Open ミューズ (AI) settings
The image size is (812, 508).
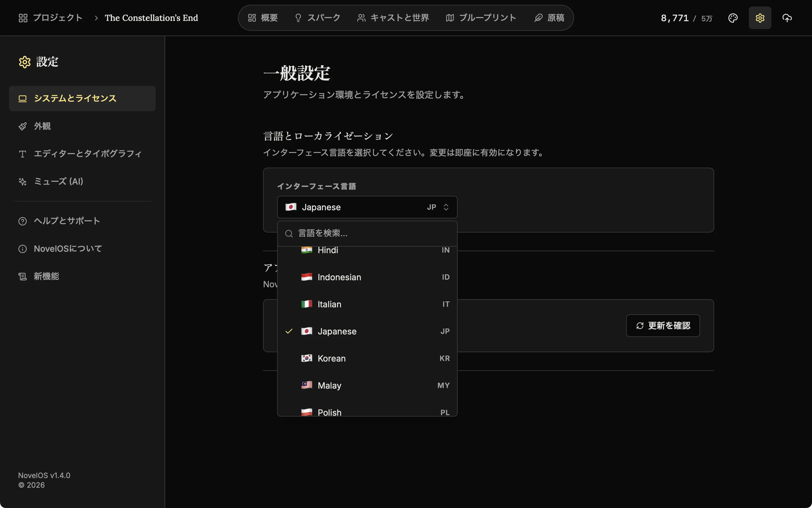point(82,181)
